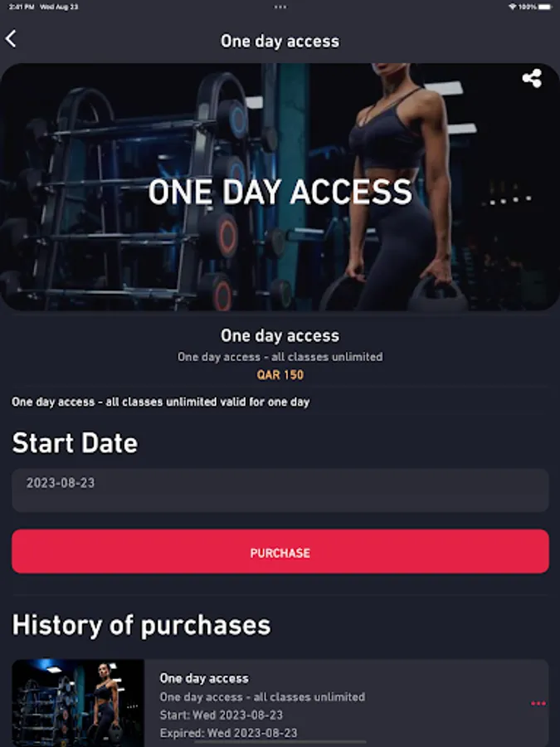Tap the 'valid for one day' description text
Screen dimensions: 560x747
160,402
